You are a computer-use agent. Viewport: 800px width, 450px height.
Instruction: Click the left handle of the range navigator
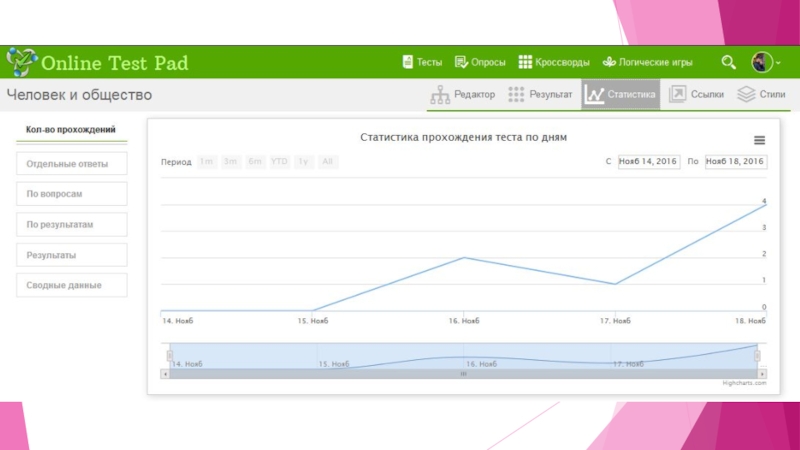click(x=170, y=356)
